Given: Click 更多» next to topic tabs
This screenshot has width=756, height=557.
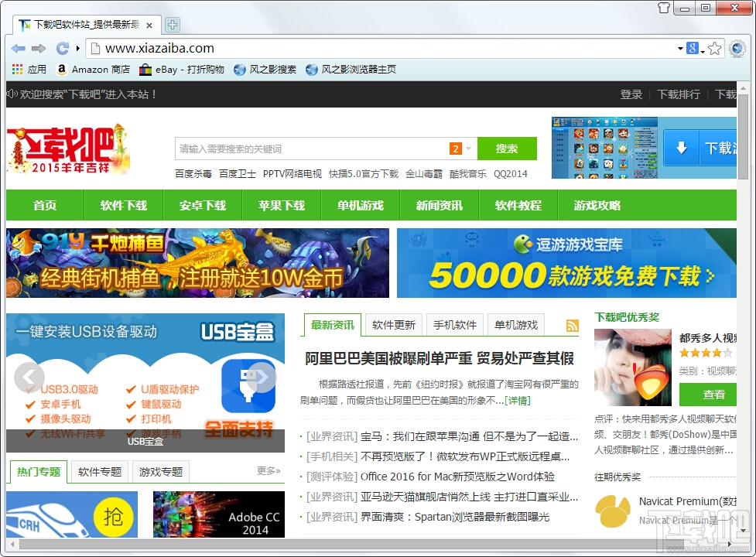Looking at the screenshot, I should [x=269, y=470].
